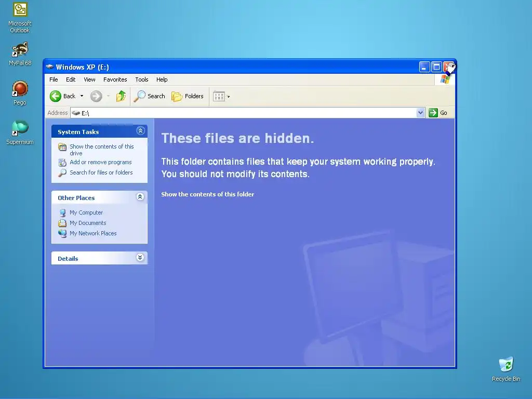Open the Favorites menu
Screen dimensions: 532x399
pos(115,79)
